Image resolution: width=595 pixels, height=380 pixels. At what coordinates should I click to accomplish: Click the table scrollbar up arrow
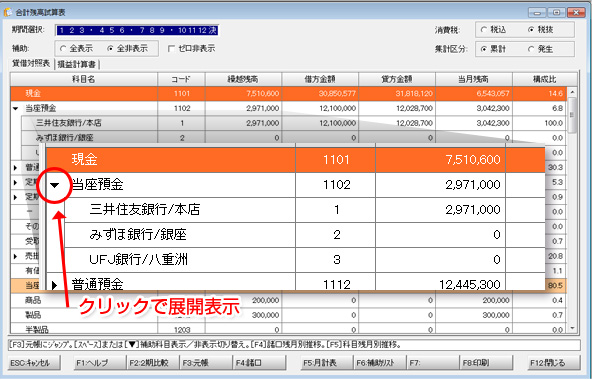click(572, 92)
